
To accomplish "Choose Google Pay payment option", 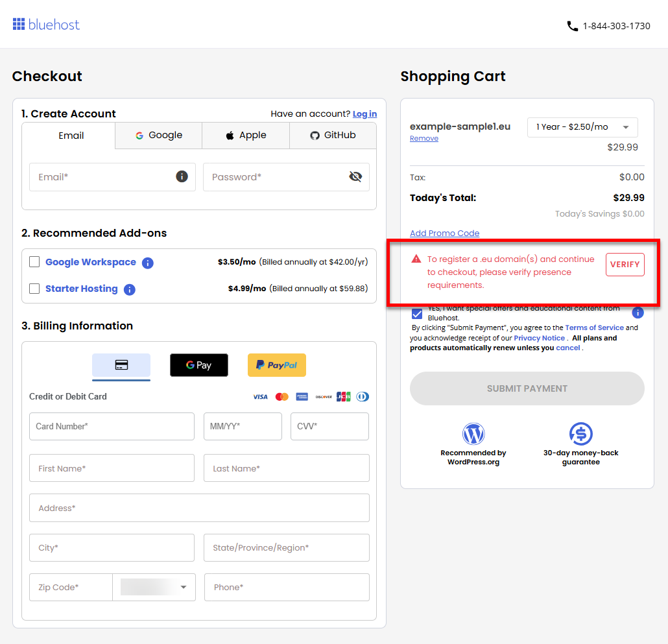I will 199,365.
